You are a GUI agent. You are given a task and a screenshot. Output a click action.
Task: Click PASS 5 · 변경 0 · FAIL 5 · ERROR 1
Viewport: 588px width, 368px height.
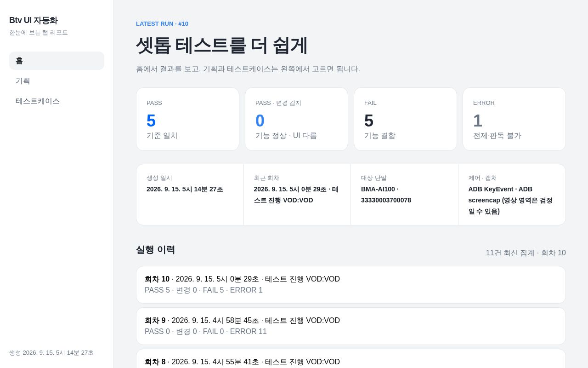click(204, 290)
